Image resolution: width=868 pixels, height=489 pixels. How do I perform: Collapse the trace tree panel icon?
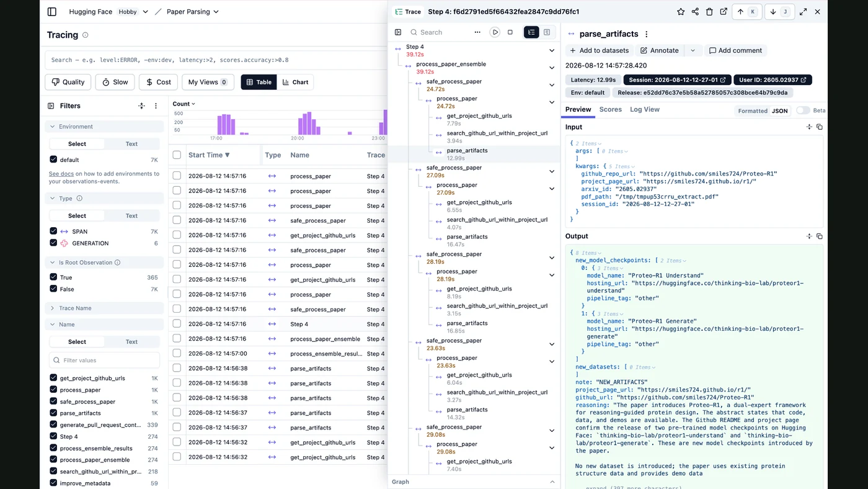coord(398,32)
